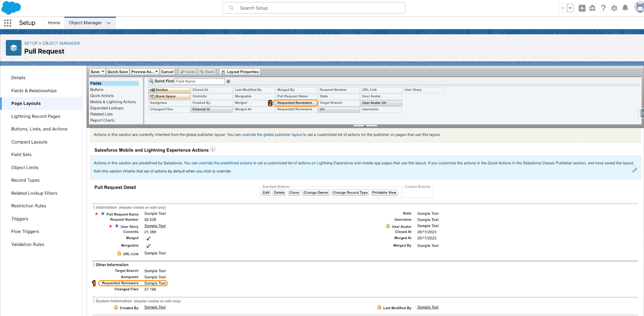The width and height of the screenshot is (644, 316).
Task: Open Validation Rules in sidebar
Action: (x=28, y=244)
